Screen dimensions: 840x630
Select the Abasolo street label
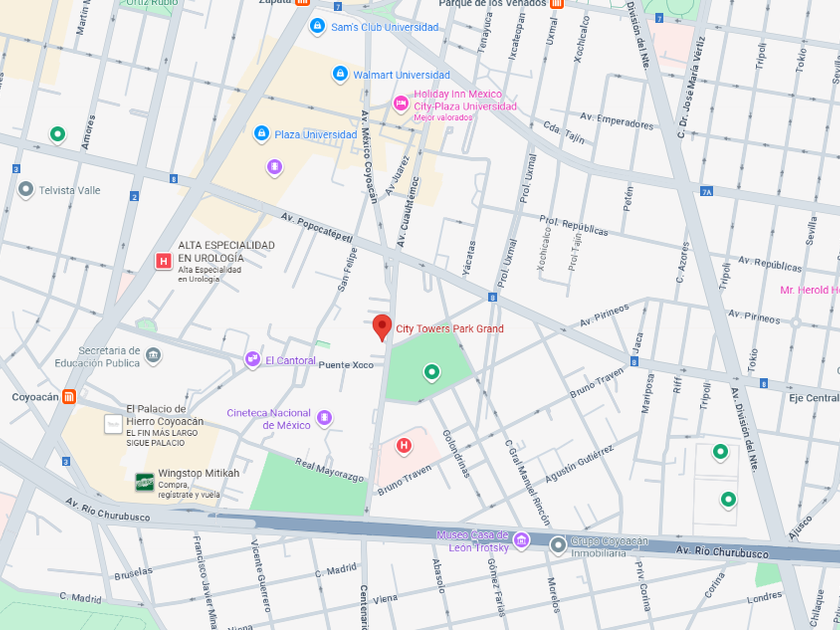point(438,576)
